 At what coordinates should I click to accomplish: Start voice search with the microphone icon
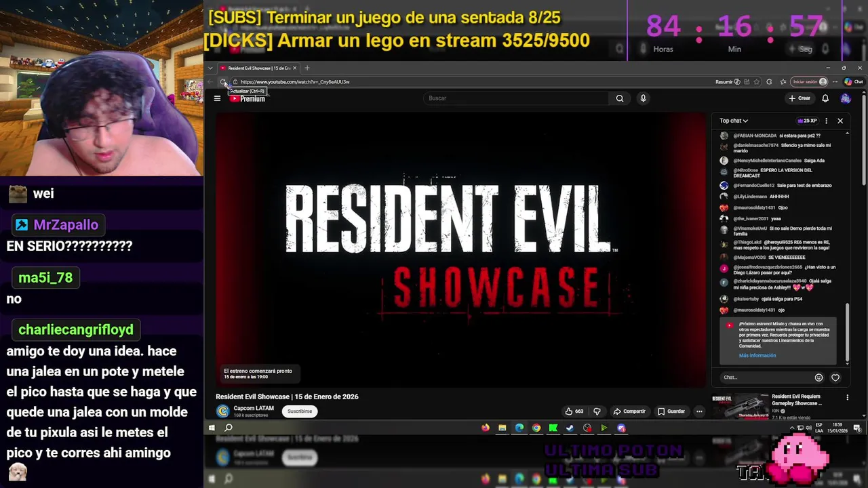(643, 98)
